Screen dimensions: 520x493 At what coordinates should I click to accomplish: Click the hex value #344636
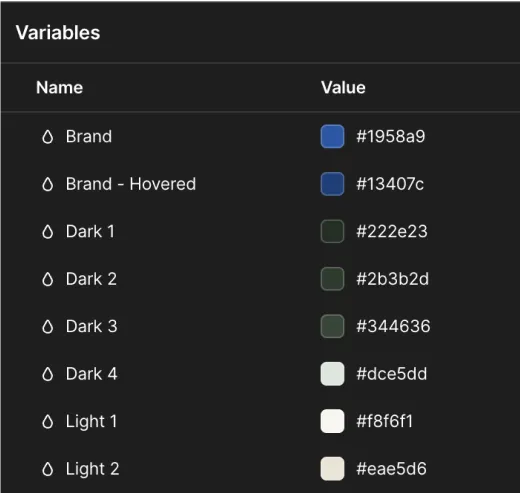tap(393, 326)
